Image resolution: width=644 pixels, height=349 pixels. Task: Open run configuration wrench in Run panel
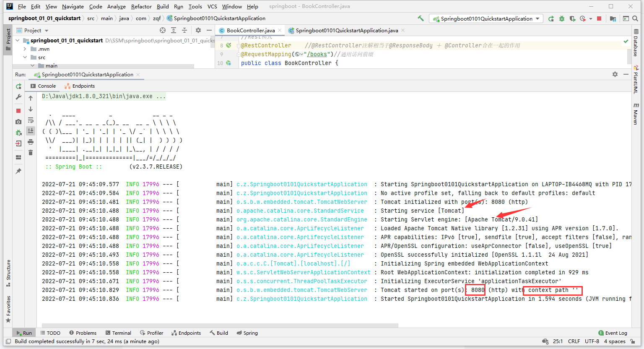[18, 97]
